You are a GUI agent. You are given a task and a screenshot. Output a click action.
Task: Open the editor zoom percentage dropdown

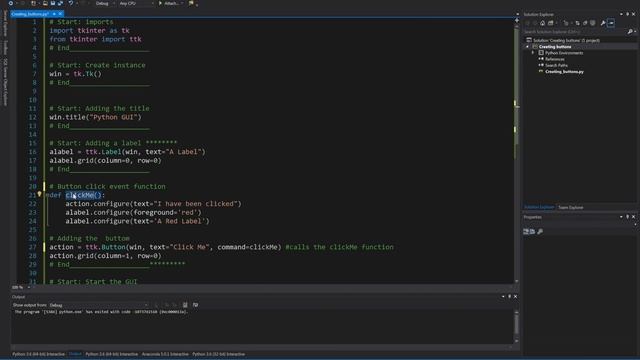(x=28, y=287)
